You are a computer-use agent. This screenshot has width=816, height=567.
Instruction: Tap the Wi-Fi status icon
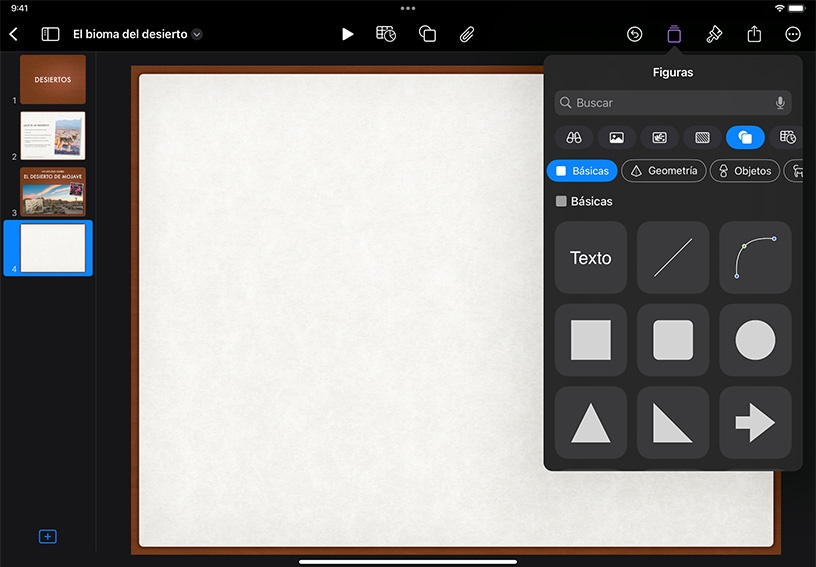[779, 8]
